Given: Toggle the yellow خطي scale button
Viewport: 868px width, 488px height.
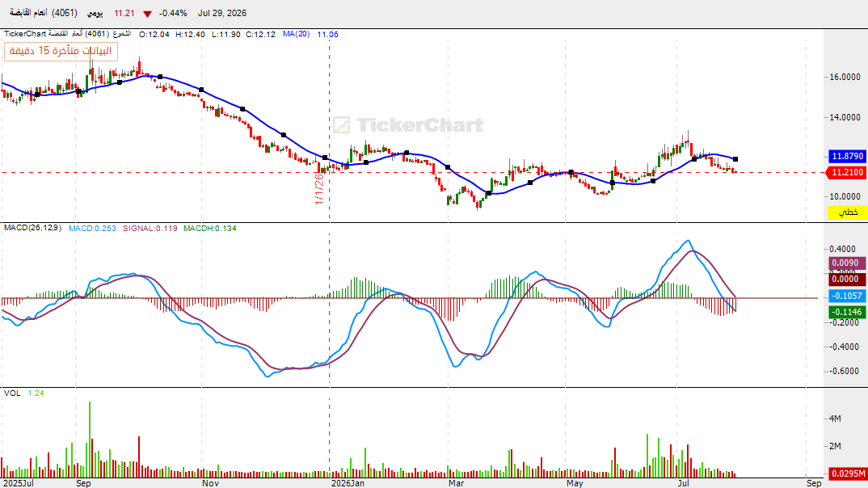Looking at the screenshot, I should (847, 212).
